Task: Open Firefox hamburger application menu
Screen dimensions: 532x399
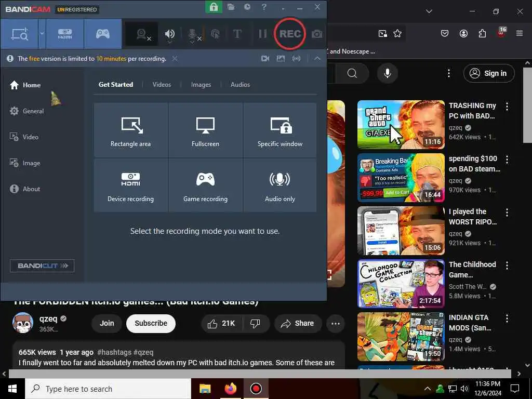Action: point(520,33)
